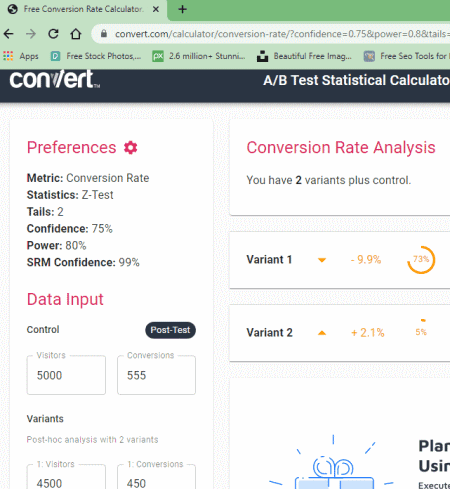The width and height of the screenshot is (450, 489).
Task: Click the browser forward arrow
Action: pyautogui.click(x=31, y=34)
